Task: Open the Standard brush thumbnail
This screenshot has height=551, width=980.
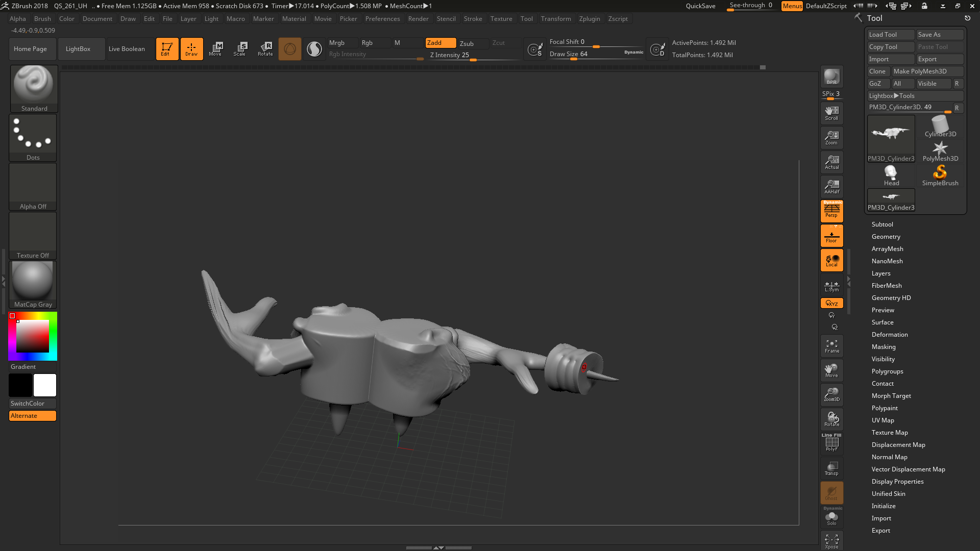Action: 34,88
